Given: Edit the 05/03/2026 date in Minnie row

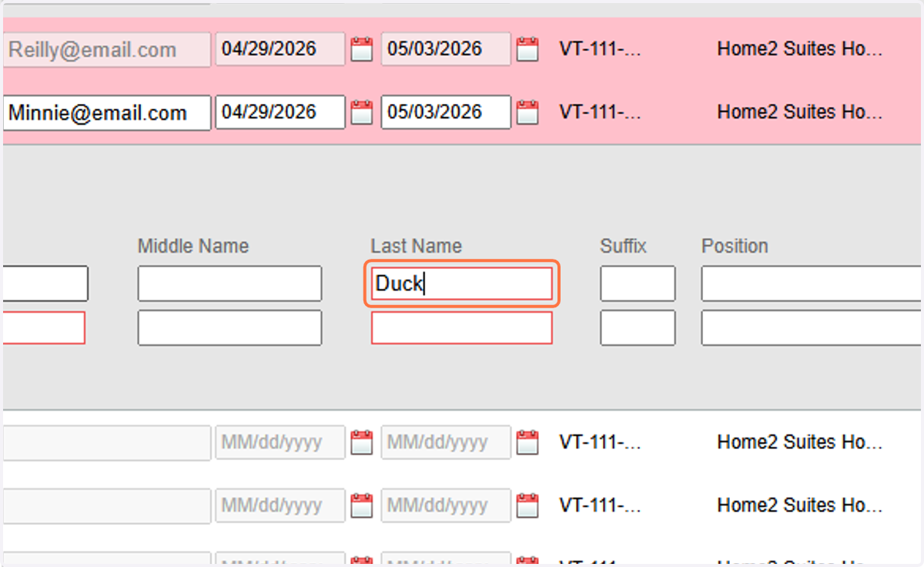Looking at the screenshot, I should coord(446,112).
